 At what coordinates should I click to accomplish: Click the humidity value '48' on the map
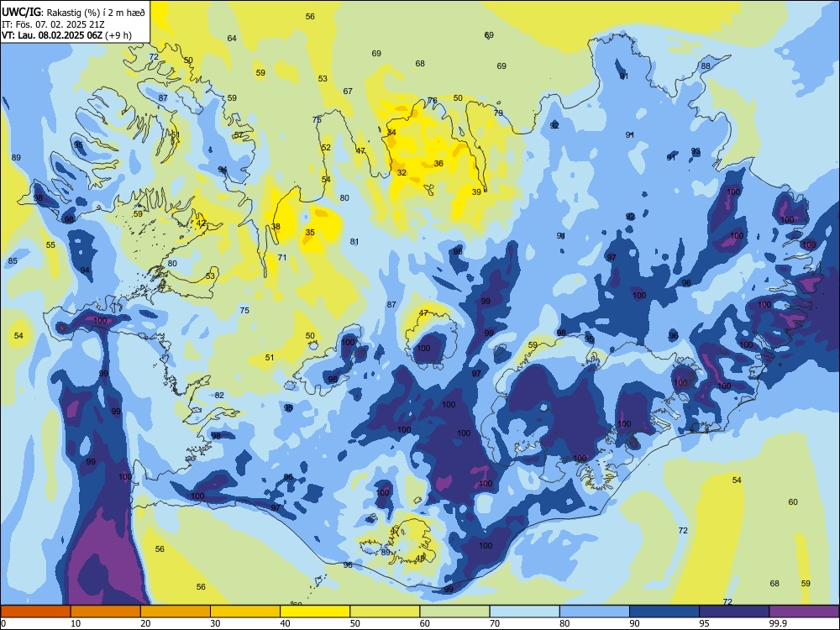click(x=420, y=559)
